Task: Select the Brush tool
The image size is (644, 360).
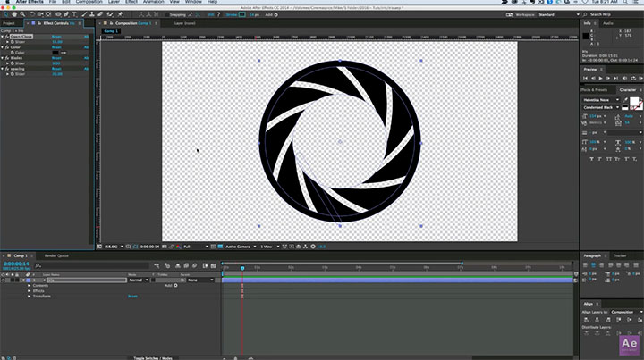Action: point(84,14)
